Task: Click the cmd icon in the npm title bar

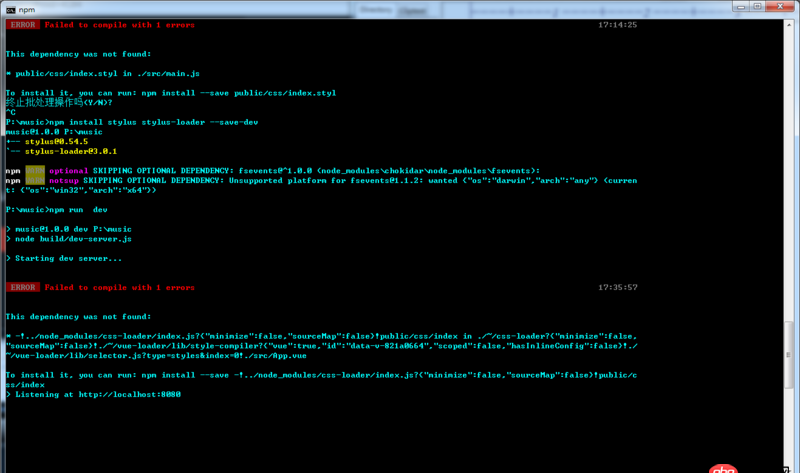Action: pos(11,10)
